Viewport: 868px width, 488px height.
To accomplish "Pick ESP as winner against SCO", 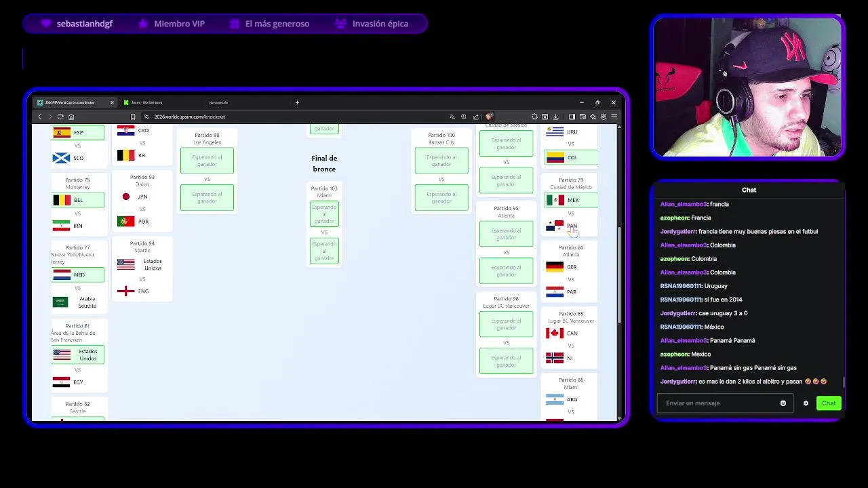I will (78, 132).
